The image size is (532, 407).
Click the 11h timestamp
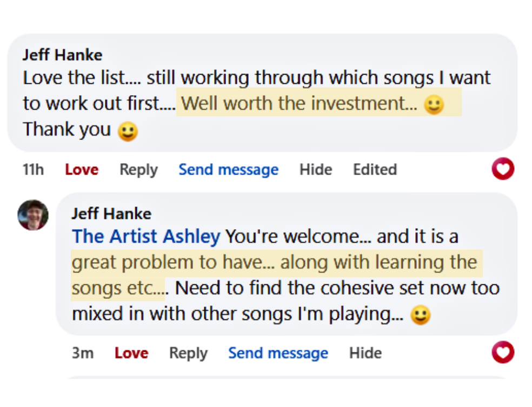point(33,170)
